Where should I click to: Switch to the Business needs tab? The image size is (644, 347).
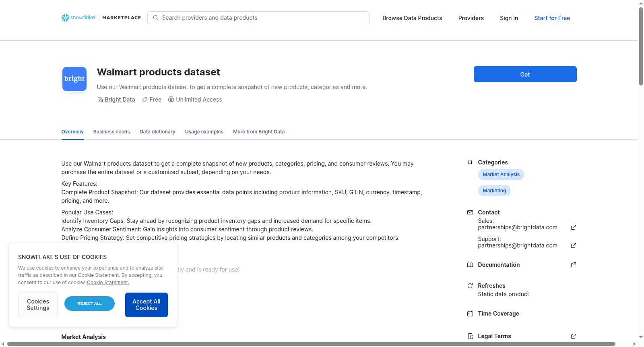(111, 132)
